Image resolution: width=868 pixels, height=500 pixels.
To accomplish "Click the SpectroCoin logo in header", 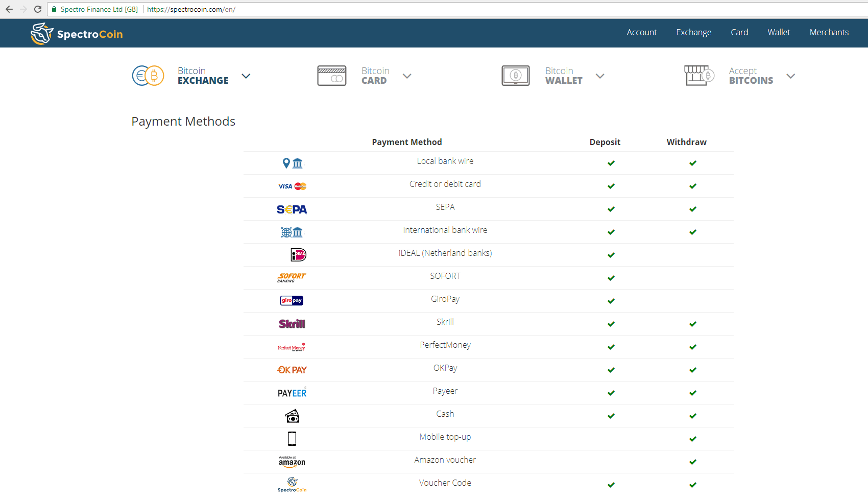I will click(77, 34).
